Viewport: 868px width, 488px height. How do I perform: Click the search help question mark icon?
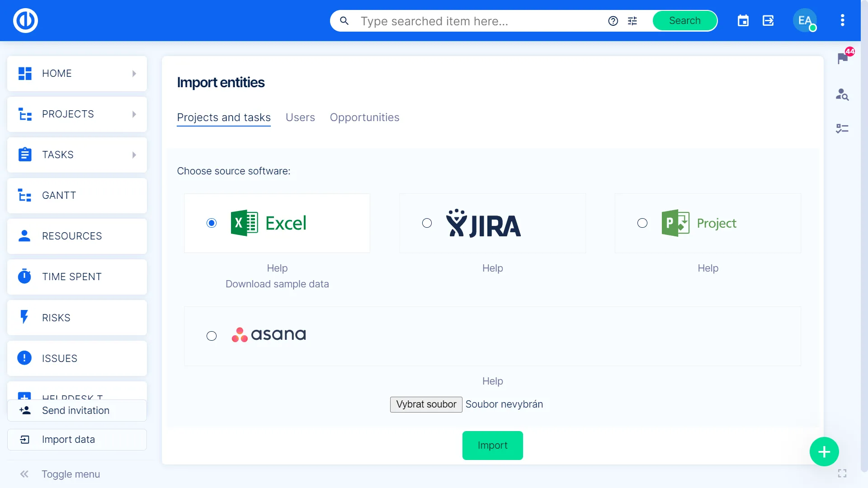pos(613,21)
